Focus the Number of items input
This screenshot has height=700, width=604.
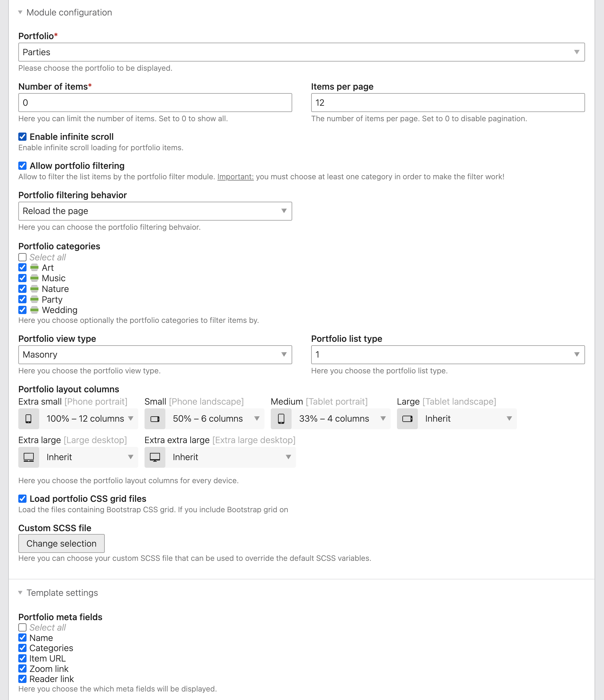[x=155, y=103]
